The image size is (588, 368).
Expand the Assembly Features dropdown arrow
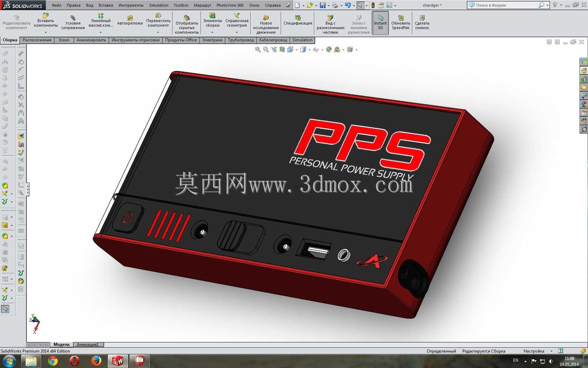(212, 32)
